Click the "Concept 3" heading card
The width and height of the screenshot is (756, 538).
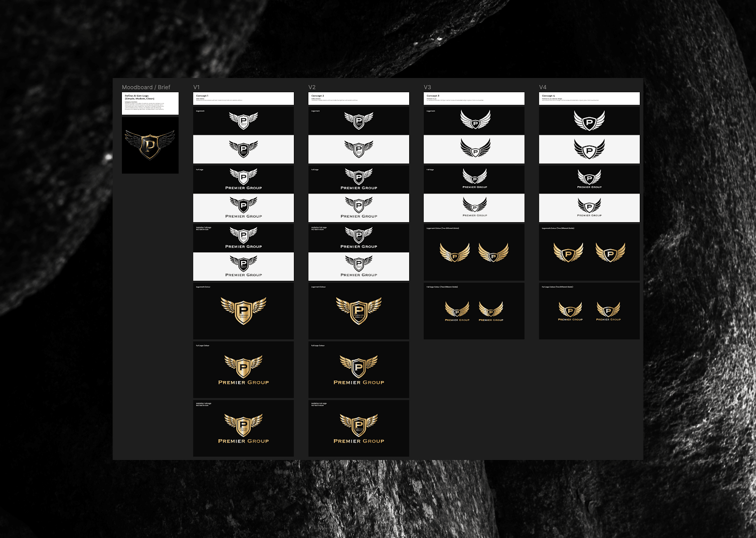(x=474, y=98)
